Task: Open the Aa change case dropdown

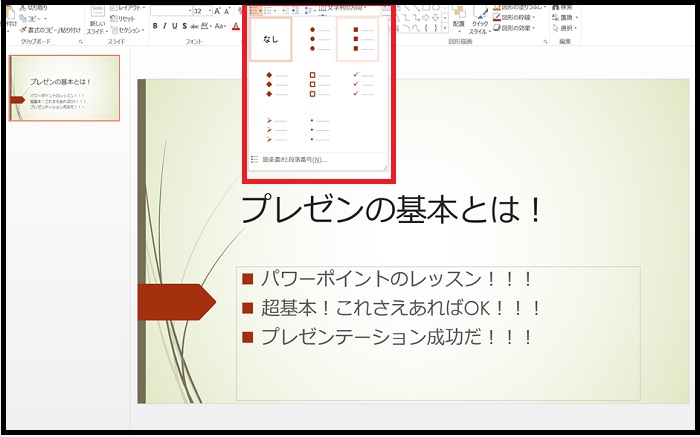Action: coord(221,26)
